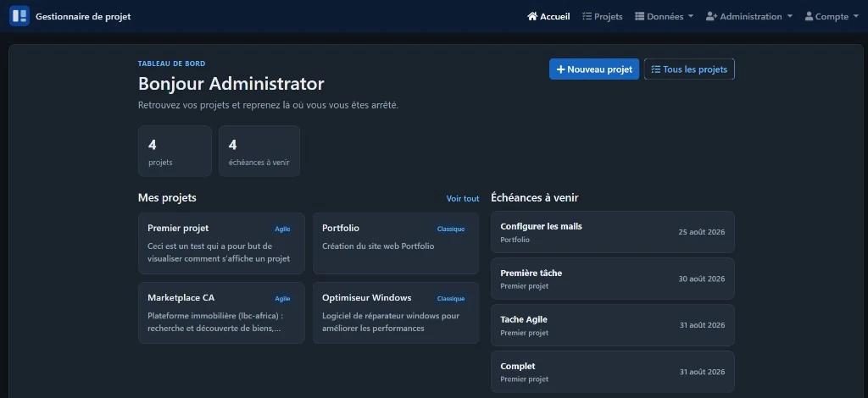Open the Administration menu
Image resolution: width=868 pixels, height=398 pixels.
pyautogui.click(x=749, y=17)
